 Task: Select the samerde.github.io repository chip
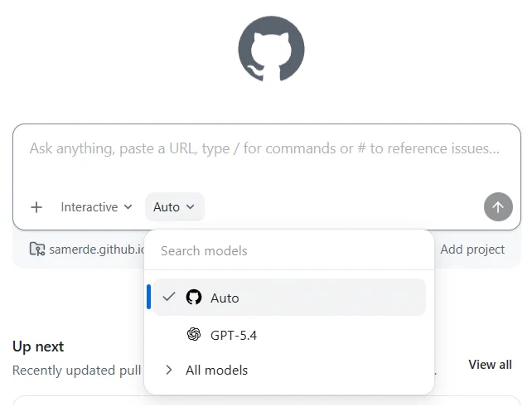pos(87,250)
